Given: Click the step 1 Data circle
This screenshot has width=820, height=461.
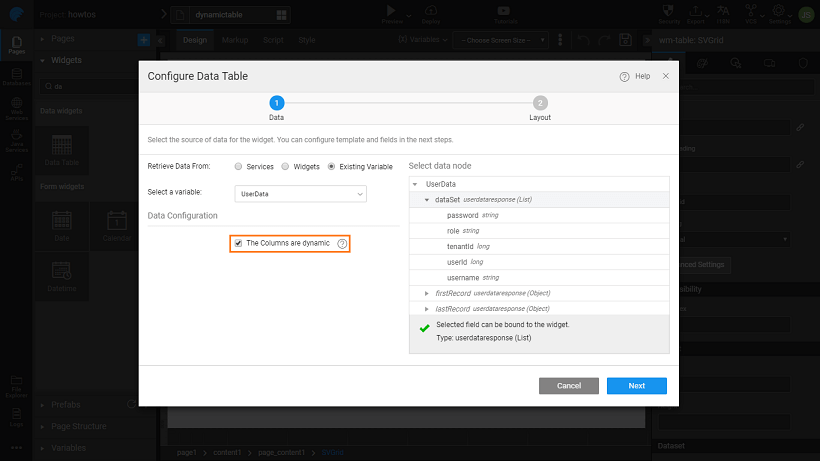Looking at the screenshot, I should tap(277, 103).
